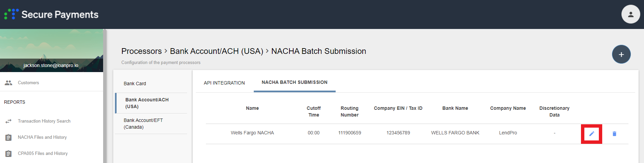Open the CPA005 Files and History report

(x=42, y=154)
